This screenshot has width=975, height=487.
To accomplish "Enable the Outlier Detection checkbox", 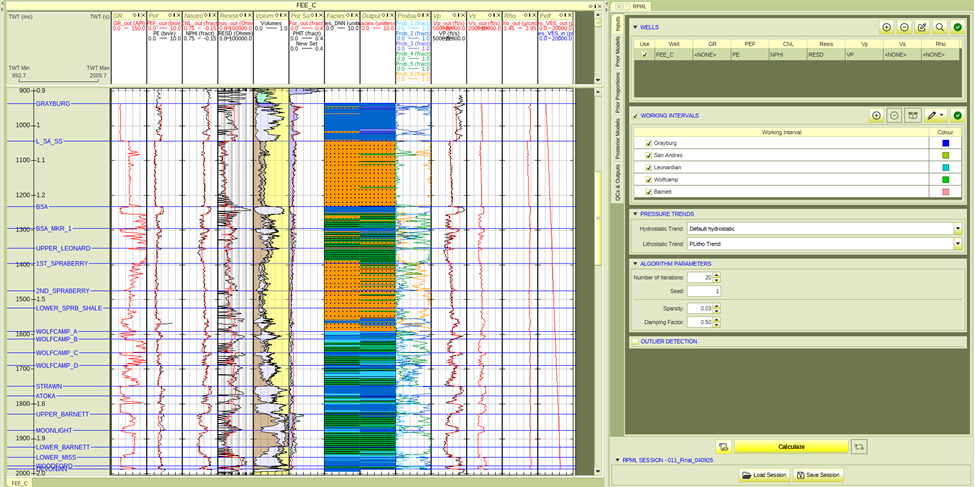I will coord(636,342).
